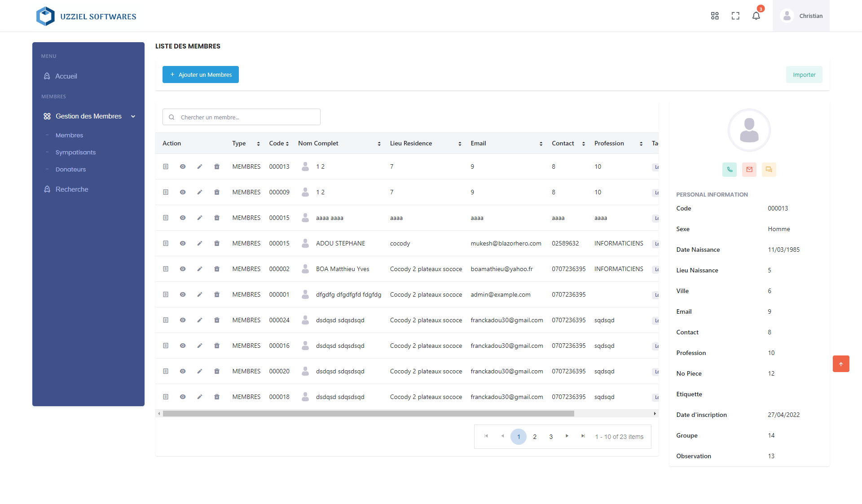
Task: Collapse Gestion des Membres menu chevron
Action: point(133,117)
